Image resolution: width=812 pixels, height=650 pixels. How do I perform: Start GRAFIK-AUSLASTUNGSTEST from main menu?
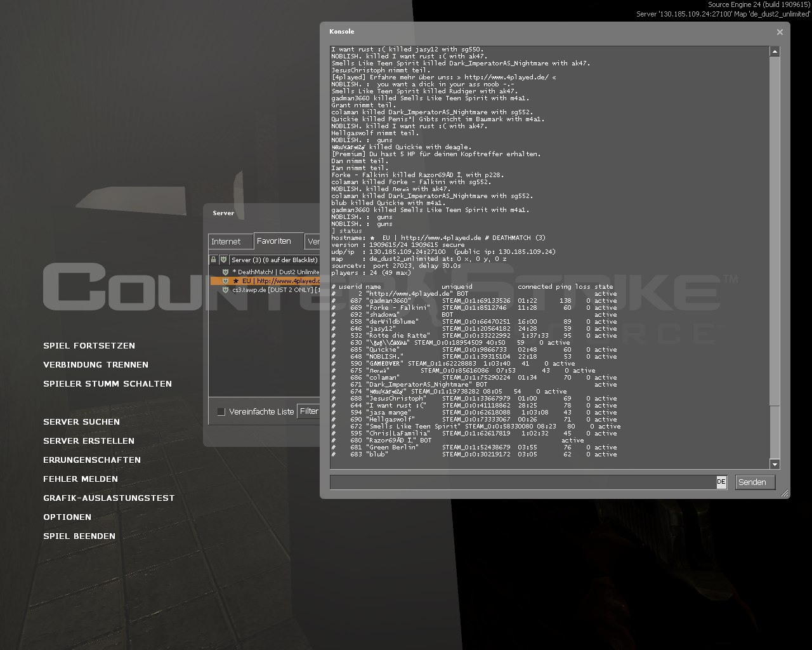pos(108,498)
